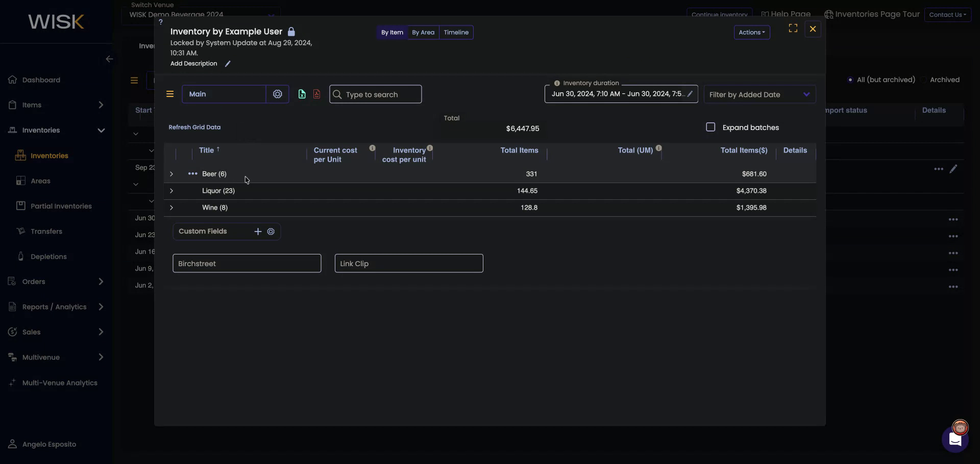Expand the Beer (6) row
Image resolution: width=980 pixels, height=464 pixels.
171,174
